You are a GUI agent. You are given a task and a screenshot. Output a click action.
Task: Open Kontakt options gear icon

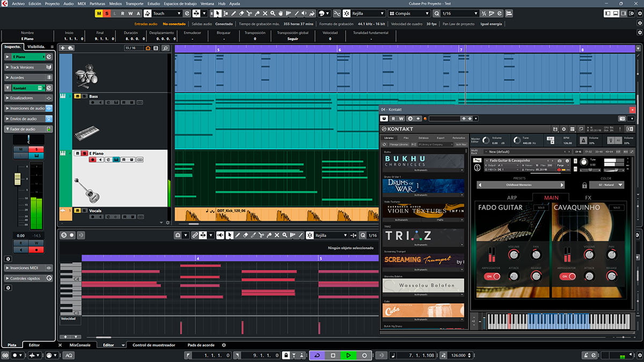tap(563, 129)
